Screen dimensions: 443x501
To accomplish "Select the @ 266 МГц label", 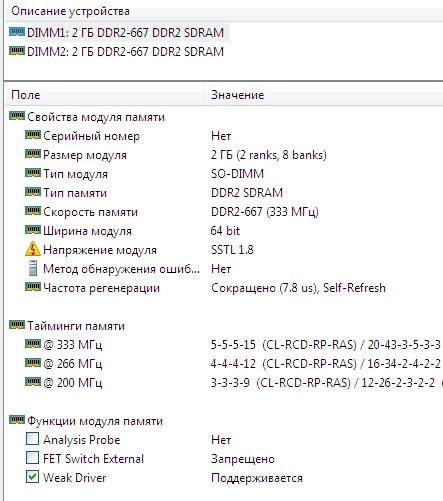I will (x=73, y=364).
